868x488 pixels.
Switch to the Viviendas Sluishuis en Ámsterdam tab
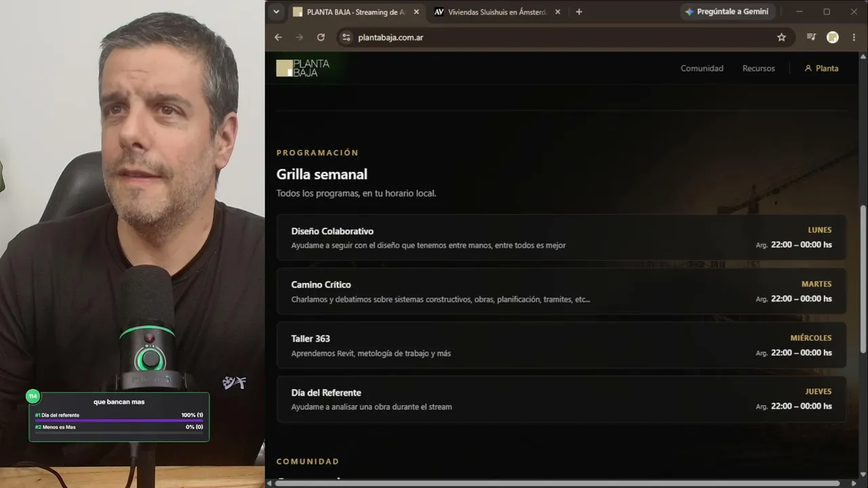497,12
